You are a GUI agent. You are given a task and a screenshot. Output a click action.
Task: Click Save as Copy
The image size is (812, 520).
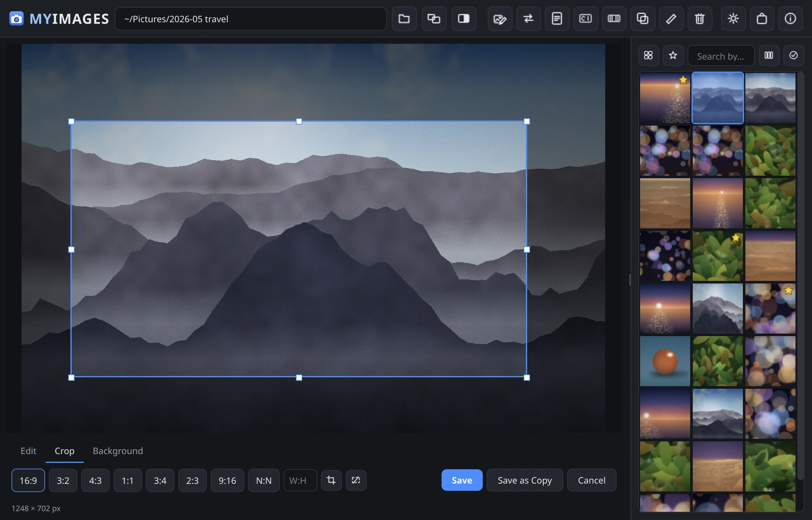click(525, 480)
